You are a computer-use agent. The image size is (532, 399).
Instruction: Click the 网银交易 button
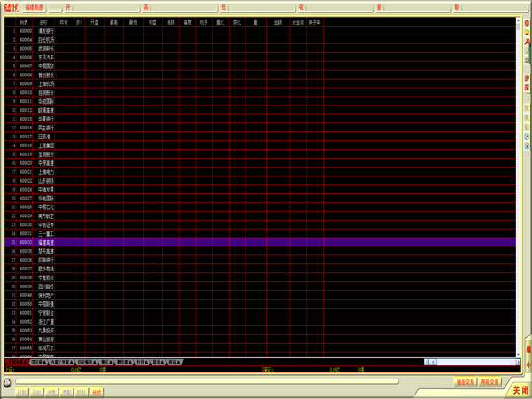(490, 382)
